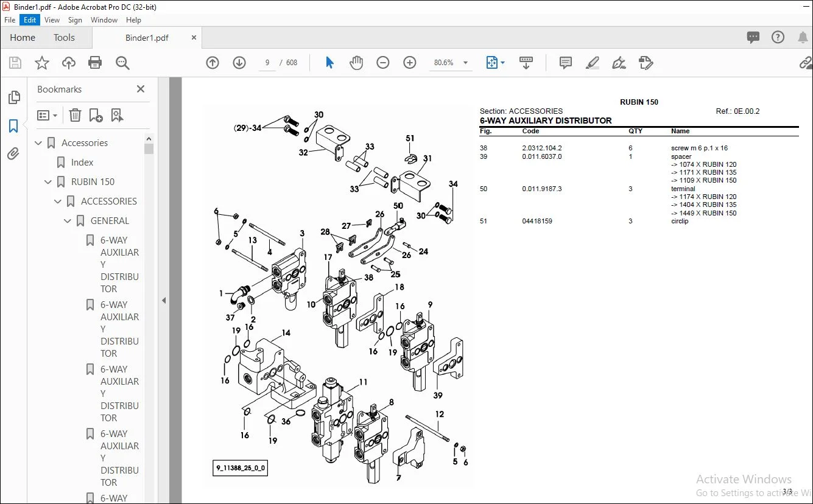This screenshot has width=813, height=504.
Task: Click the fit page view icon
Action: click(491, 63)
